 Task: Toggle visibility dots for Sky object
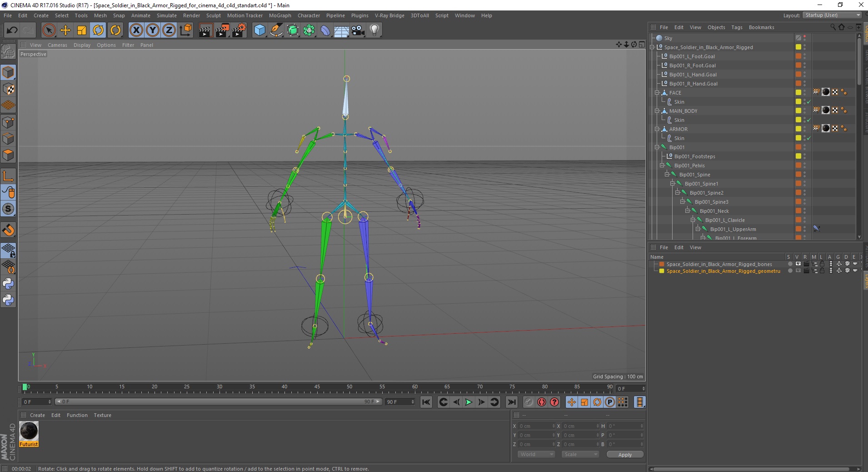point(804,38)
